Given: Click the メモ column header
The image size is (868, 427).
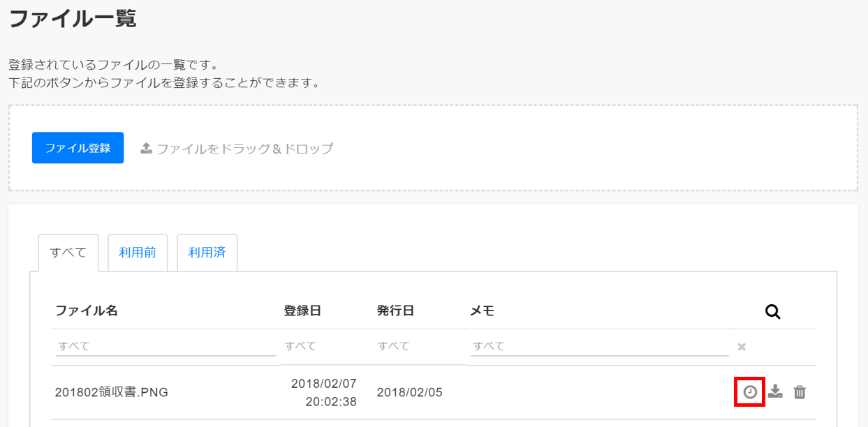Looking at the screenshot, I should coord(482,311).
